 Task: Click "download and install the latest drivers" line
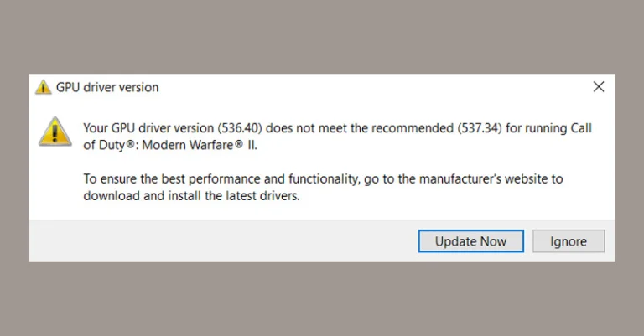(191, 196)
